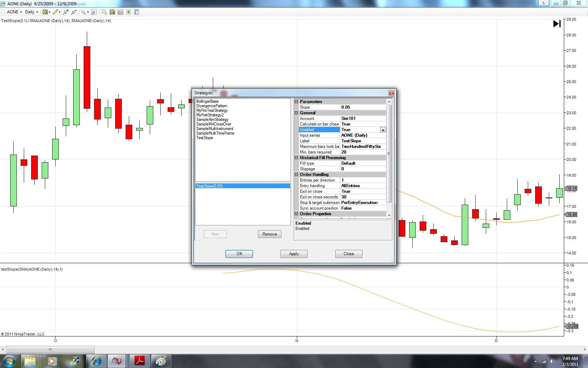Select SampleMACrossOver strategy in list
588x368 pixels.
214,124
